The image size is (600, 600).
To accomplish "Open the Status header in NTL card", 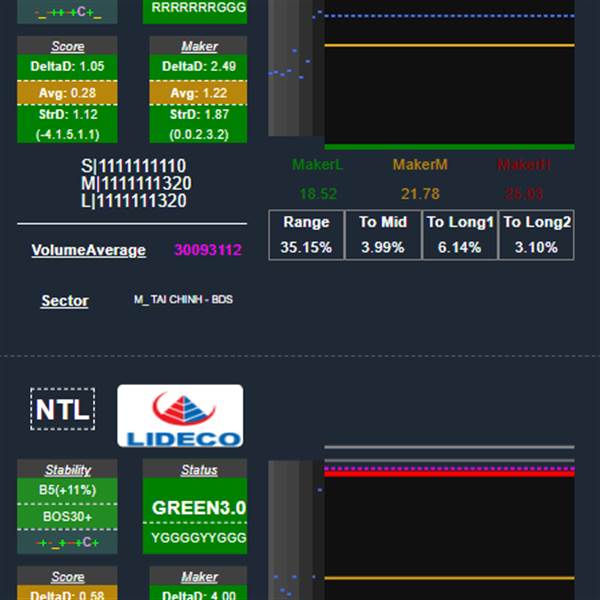I will 199,470.
